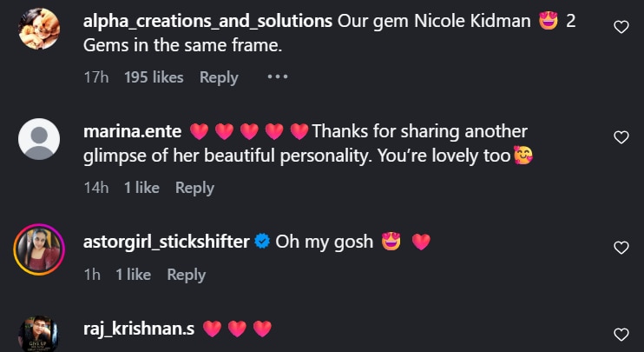
Task: Open astorgirl_stickshifter username link
Action: (x=167, y=242)
